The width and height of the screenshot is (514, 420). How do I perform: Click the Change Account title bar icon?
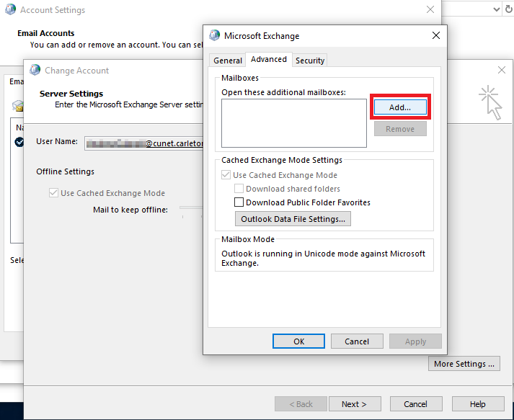(35, 70)
